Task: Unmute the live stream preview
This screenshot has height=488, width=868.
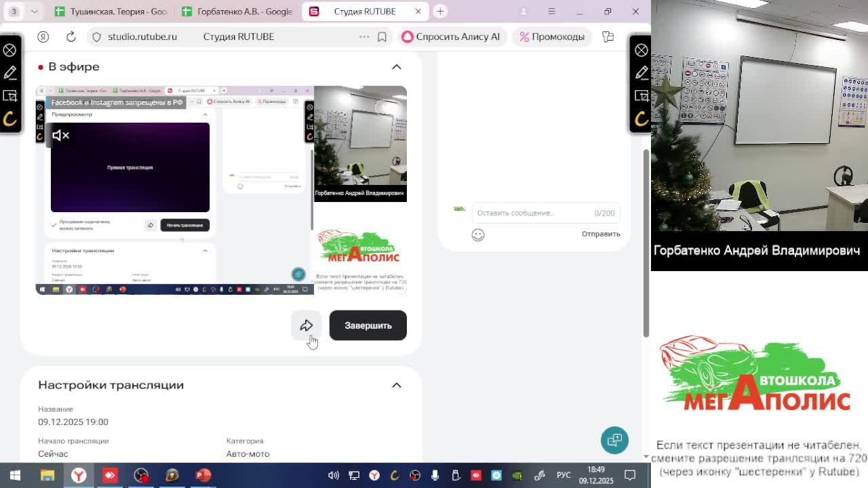Action: pos(61,136)
